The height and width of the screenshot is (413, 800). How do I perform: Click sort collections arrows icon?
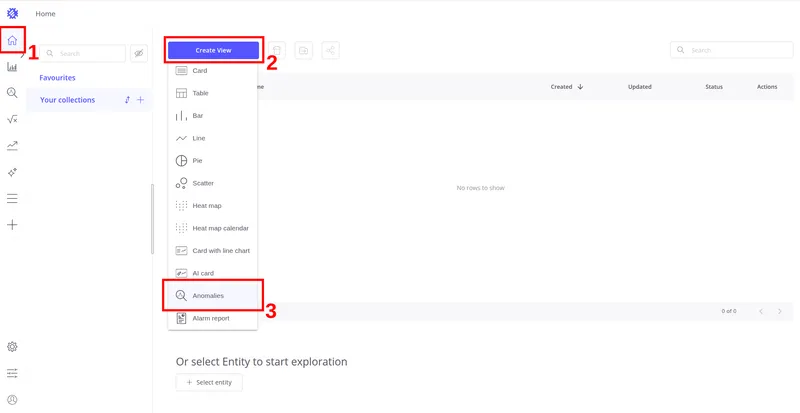128,100
